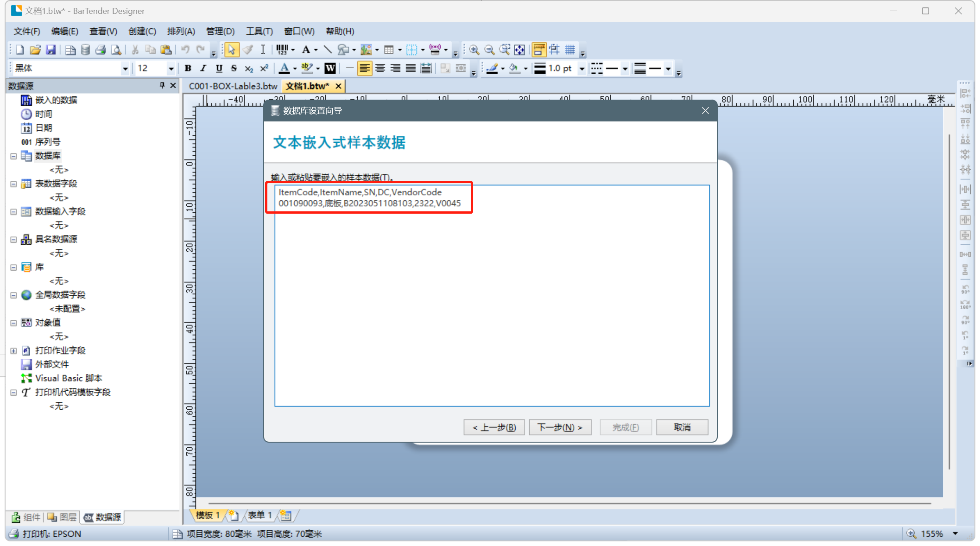Click the font color A swatch
Viewport: 980px width, 546px height.
284,69
